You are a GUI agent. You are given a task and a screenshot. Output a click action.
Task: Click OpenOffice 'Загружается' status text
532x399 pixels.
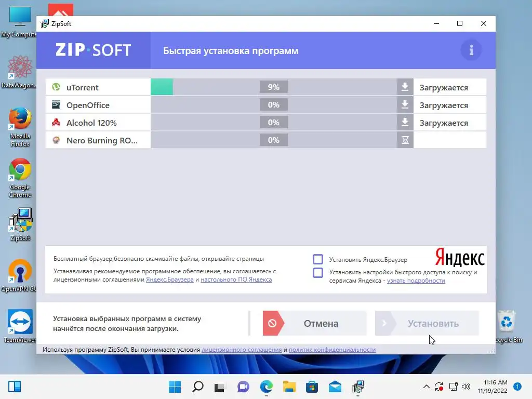coord(444,105)
